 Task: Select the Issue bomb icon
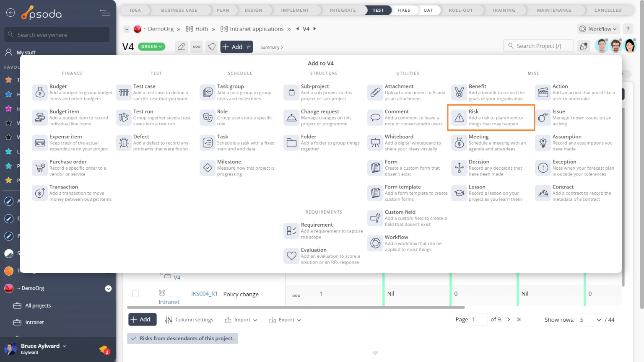point(543,118)
